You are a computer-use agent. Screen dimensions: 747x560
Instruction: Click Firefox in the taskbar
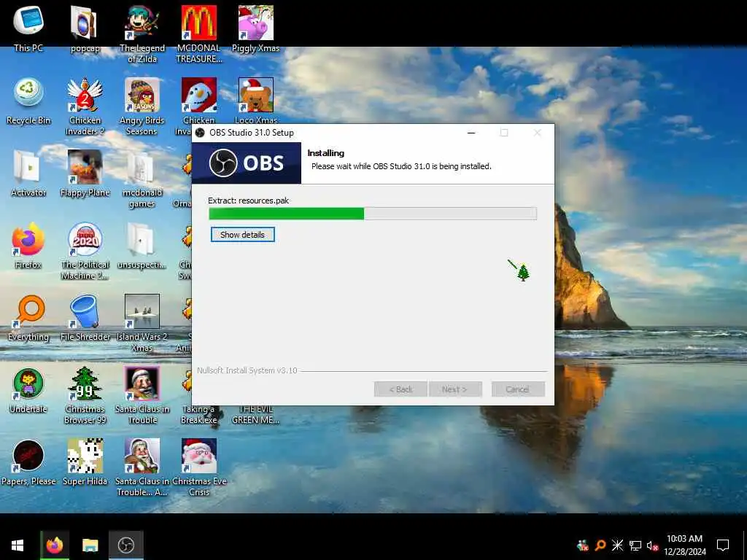tap(55, 545)
